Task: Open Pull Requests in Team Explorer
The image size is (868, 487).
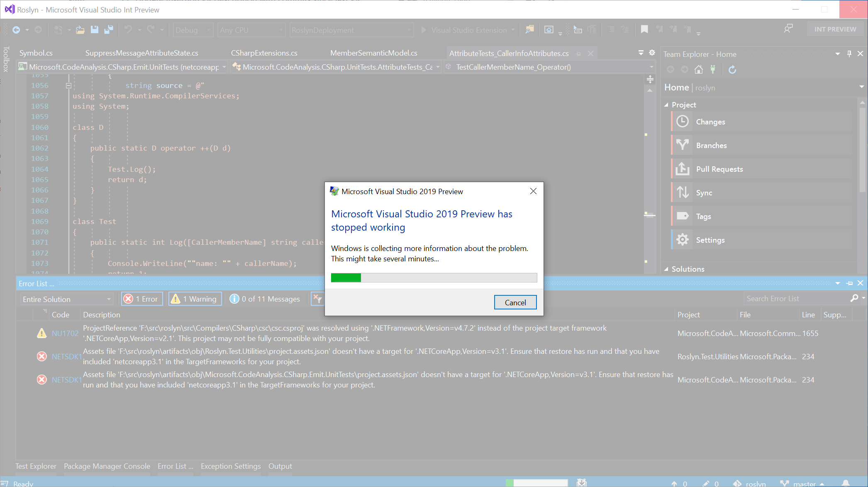Action: coord(761,169)
